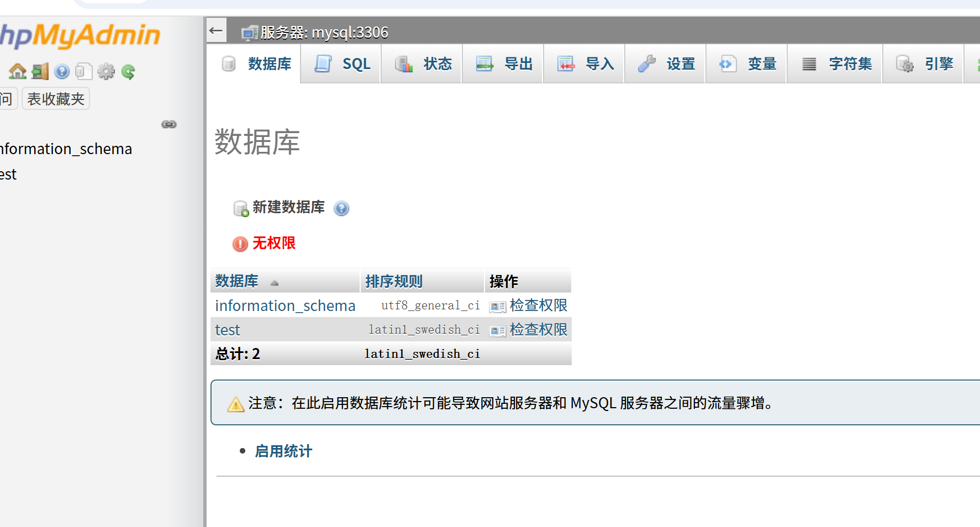Open the 导出 tab

click(504, 64)
